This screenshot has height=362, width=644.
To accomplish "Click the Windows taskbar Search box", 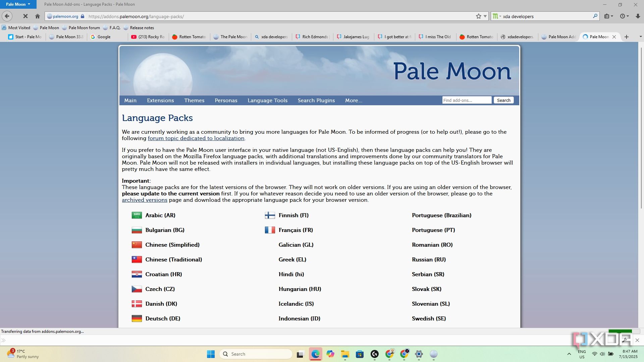I will [x=256, y=354].
